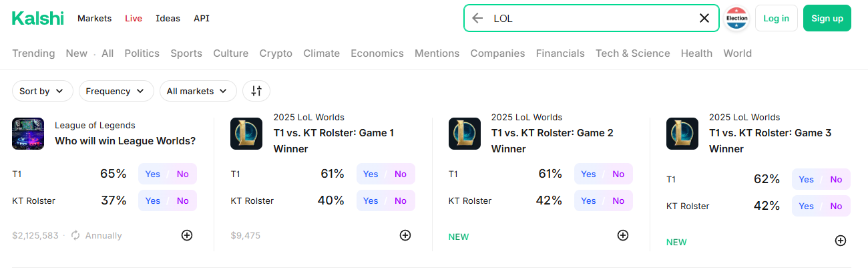868x276 pixels.
Task: Expand the All markets dropdown
Action: tap(198, 91)
